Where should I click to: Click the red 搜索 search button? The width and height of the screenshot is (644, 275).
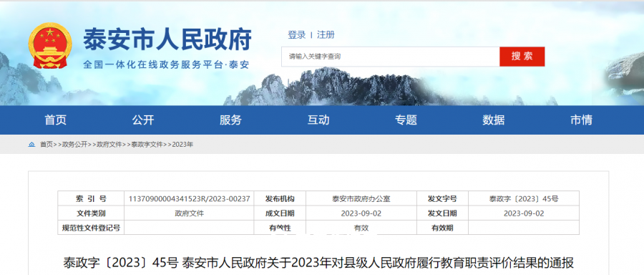(522, 57)
